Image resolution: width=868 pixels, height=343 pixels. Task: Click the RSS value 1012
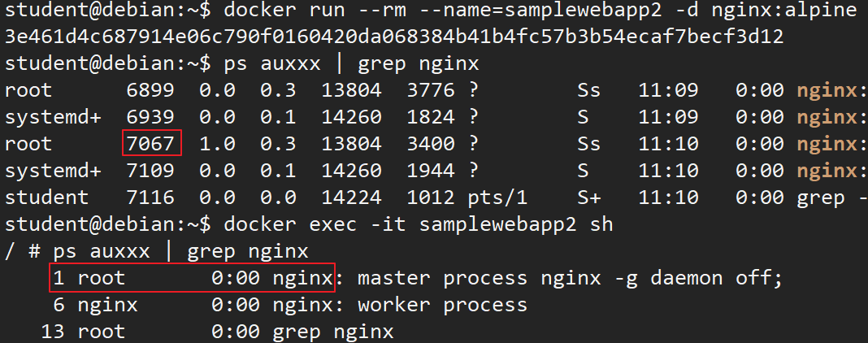[431, 198]
